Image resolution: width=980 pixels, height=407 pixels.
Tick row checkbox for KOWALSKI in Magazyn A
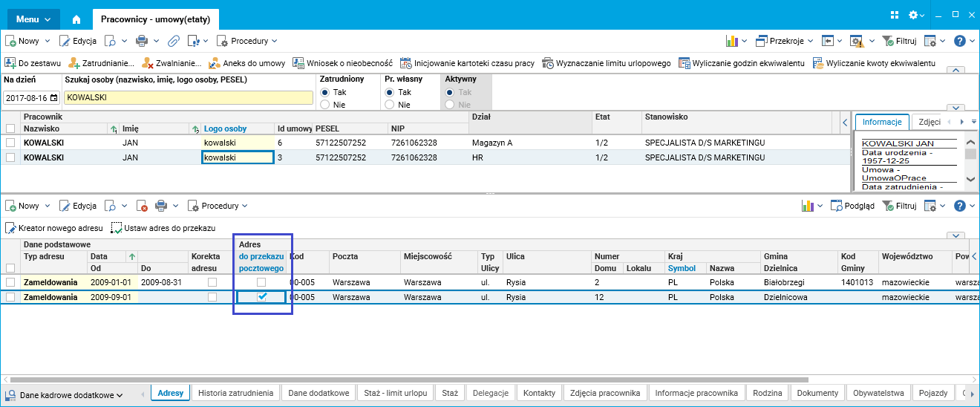[x=10, y=143]
